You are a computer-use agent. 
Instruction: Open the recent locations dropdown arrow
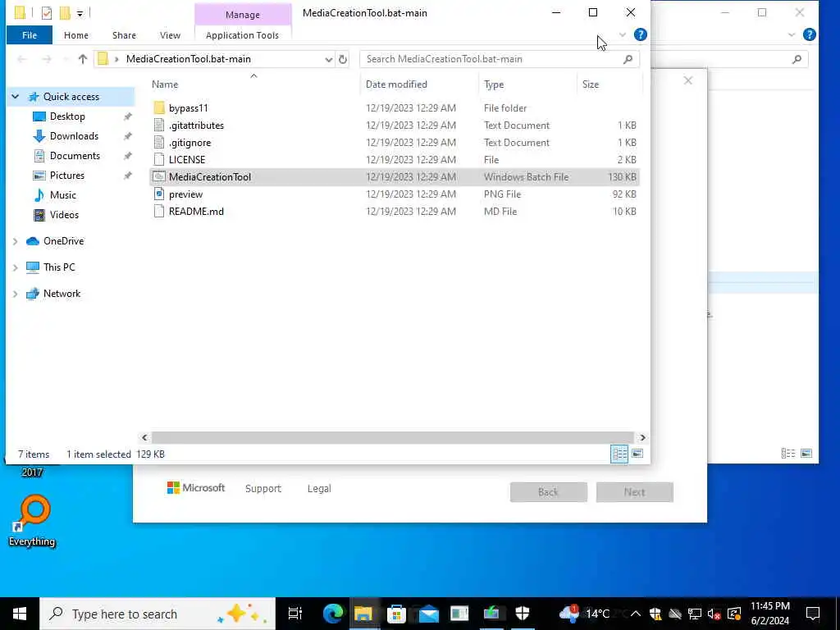pos(65,59)
